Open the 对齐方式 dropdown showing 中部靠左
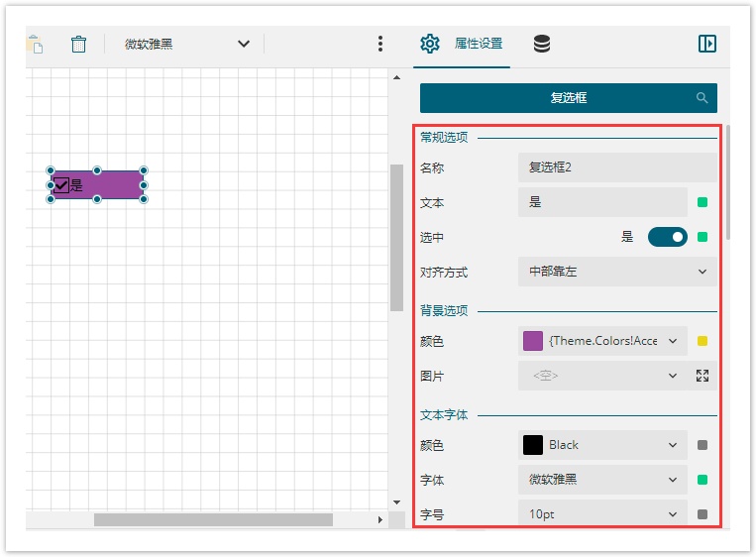Viewport: 756px width, 557px height. point(617,272)
